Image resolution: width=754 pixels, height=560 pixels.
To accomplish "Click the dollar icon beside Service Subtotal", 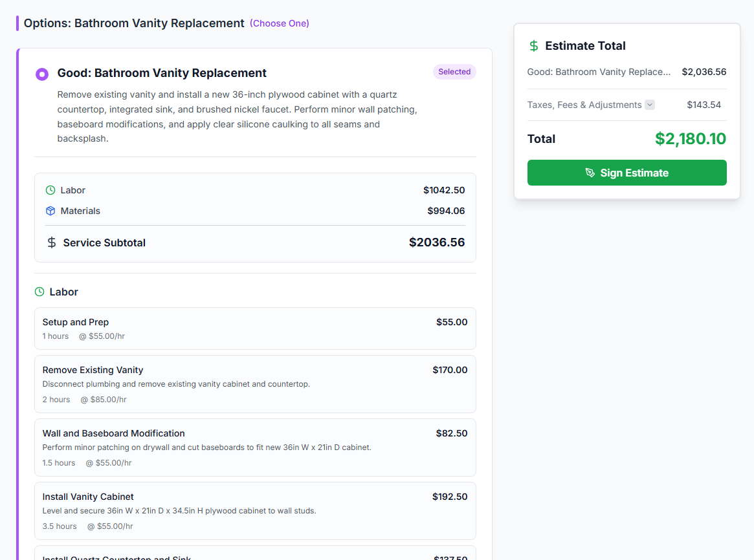I will click(x=52, y=242).
